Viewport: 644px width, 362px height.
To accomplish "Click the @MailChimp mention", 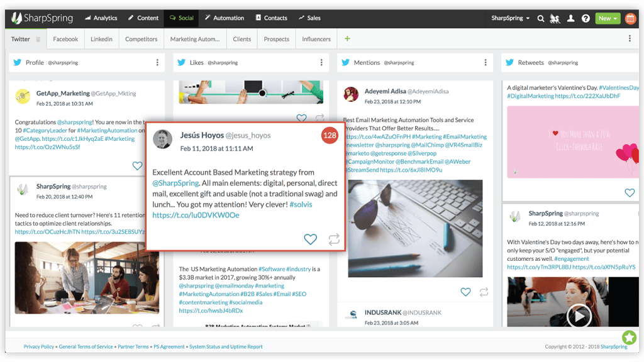I will coord(428,145).
